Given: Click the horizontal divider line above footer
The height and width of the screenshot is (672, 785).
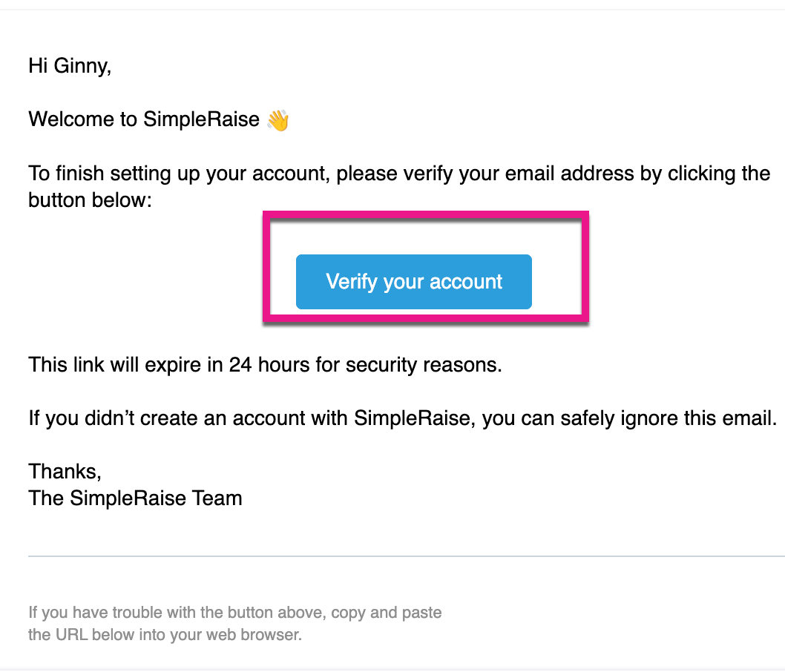Looking at the screenshot, I should (406, 556).
